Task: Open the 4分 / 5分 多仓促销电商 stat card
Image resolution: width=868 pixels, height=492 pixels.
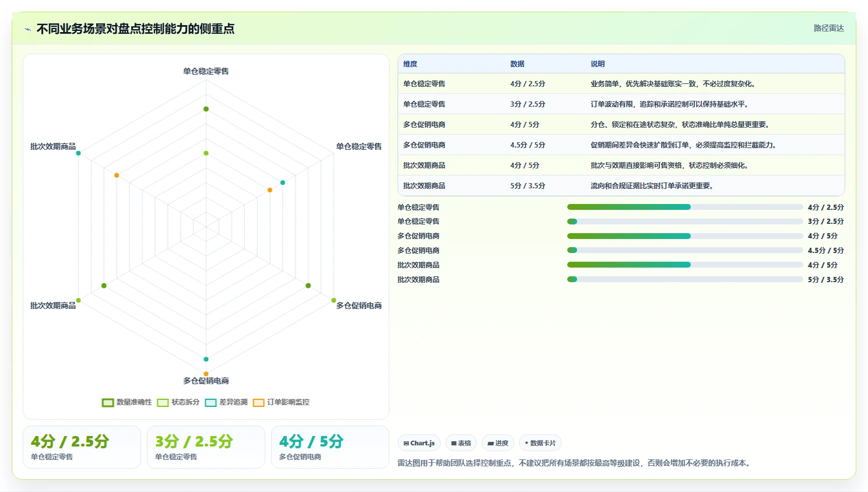Action: click(330, 447)
